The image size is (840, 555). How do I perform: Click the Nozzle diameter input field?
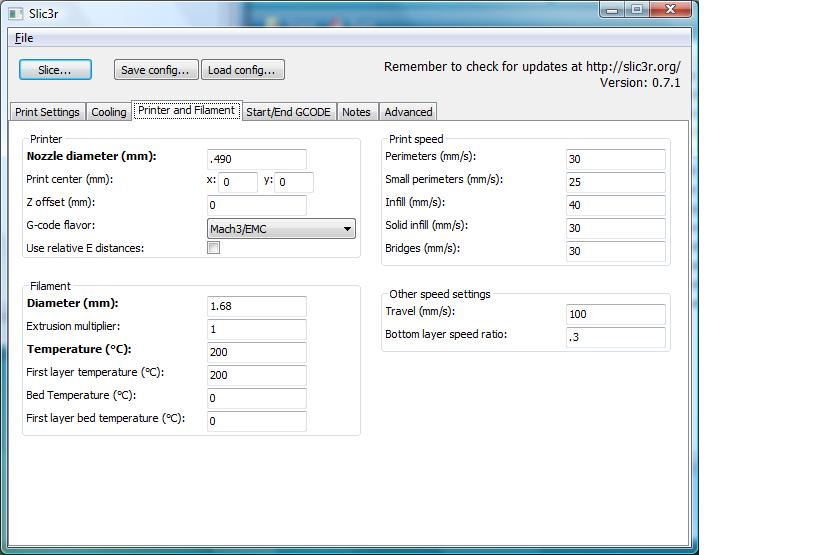pos(256,160)
